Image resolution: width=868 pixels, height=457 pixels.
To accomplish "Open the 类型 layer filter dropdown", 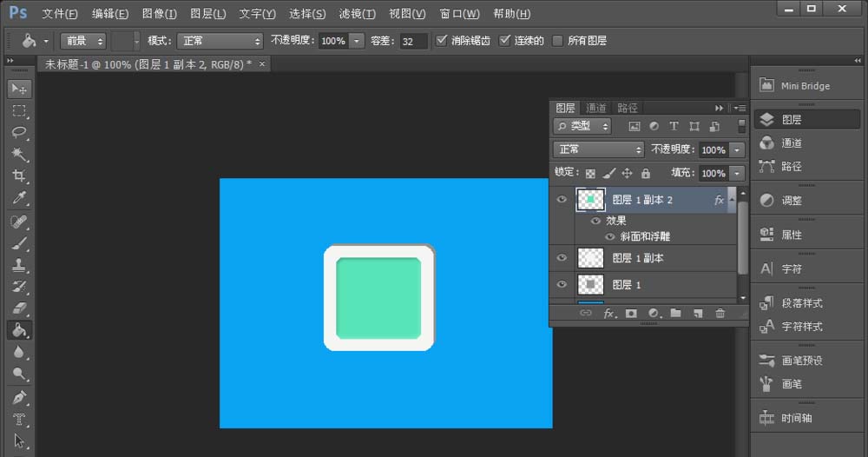I will [583, 126].
